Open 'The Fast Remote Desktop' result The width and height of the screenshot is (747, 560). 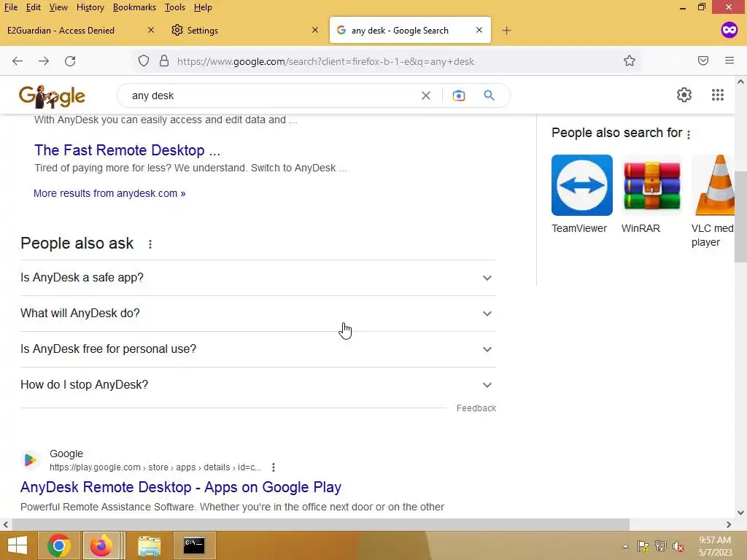coord(127,150)
